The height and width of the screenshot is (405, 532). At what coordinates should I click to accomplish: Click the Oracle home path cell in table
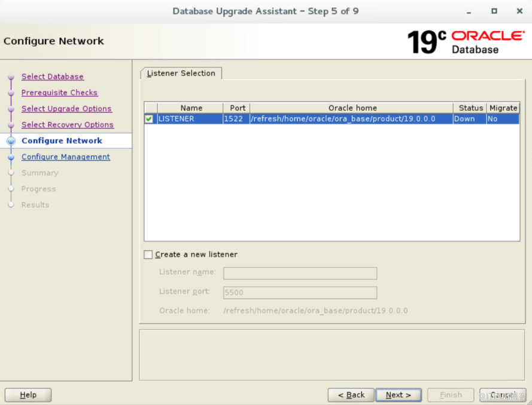coord(351,118)
